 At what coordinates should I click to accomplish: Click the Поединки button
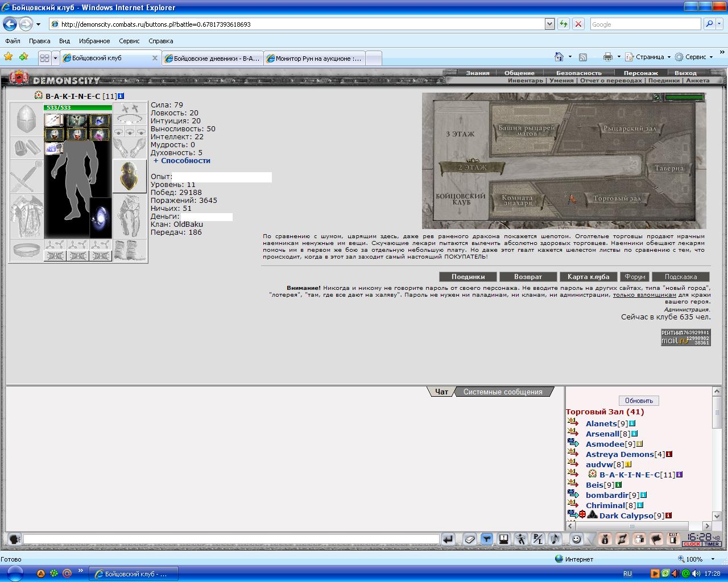468,277
